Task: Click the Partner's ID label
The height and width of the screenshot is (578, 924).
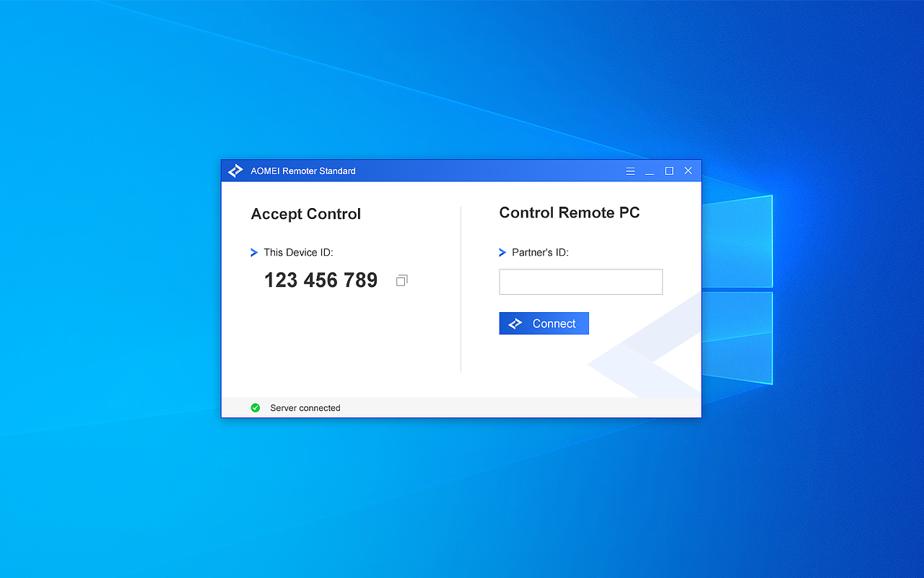Action: click(x=540, y=252)
